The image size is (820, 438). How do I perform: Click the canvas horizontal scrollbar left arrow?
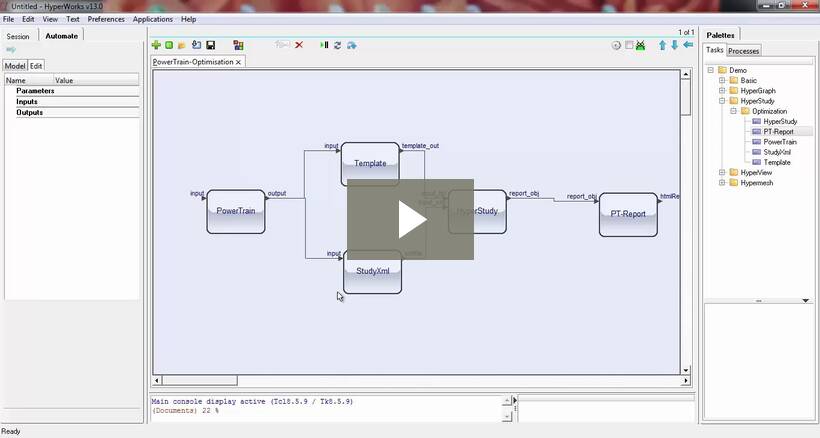coord(157,381)
